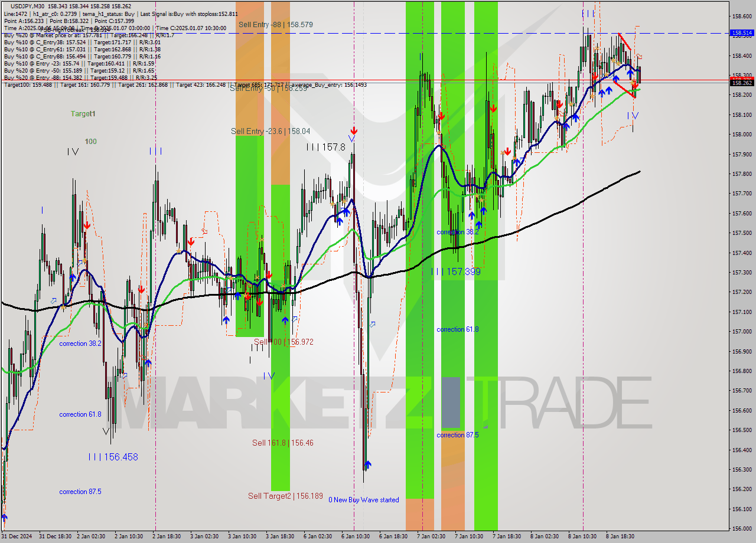Click the 'Point A:156.233' info line
The image size is (756, 543).
69,21
